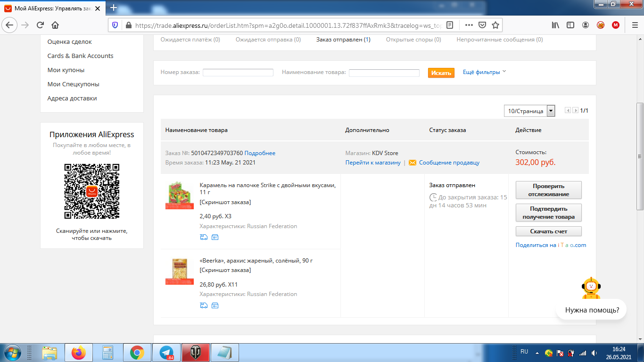This screenshot has width=644, height=362.
Task: Open the Нужна помощь? help chat bubble
Action: [591, 310]
